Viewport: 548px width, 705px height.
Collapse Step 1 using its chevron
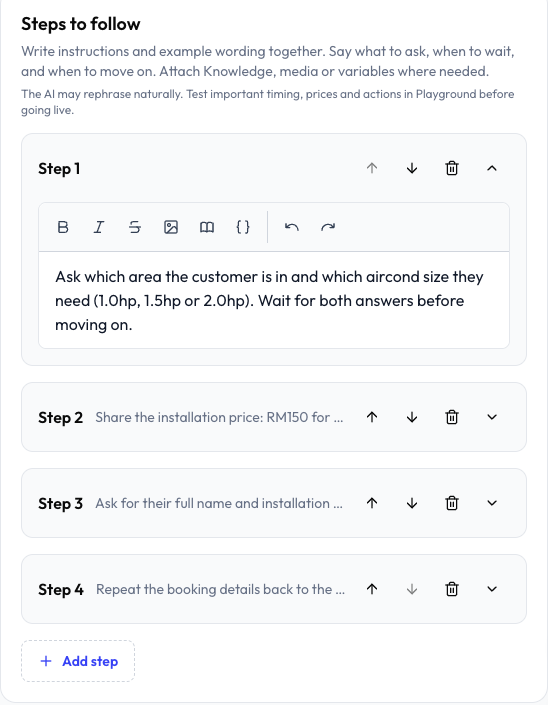(x=492, y=168)
